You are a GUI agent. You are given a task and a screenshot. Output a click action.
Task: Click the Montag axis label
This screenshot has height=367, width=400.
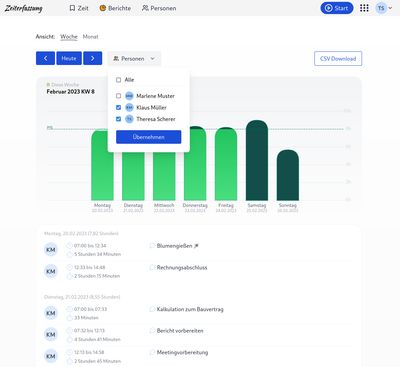coord(102,205)
